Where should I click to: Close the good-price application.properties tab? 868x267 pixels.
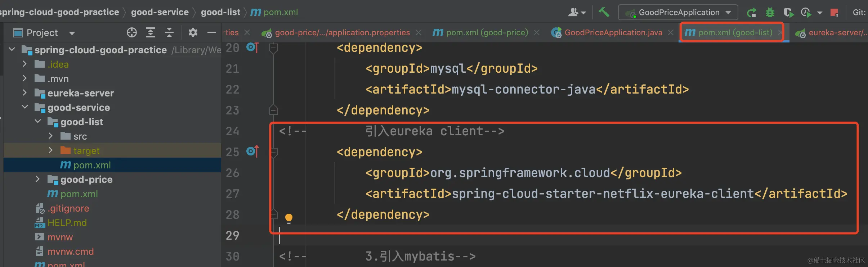click(x=419, y=33)
